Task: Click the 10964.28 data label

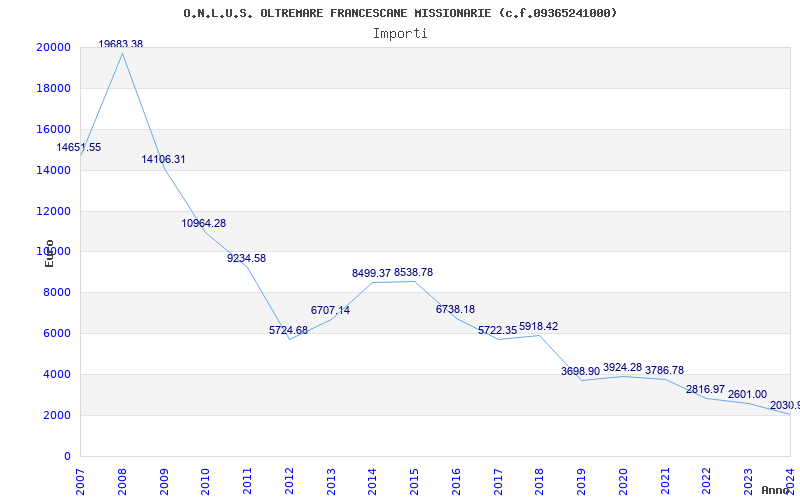Action: coord(204,223)
